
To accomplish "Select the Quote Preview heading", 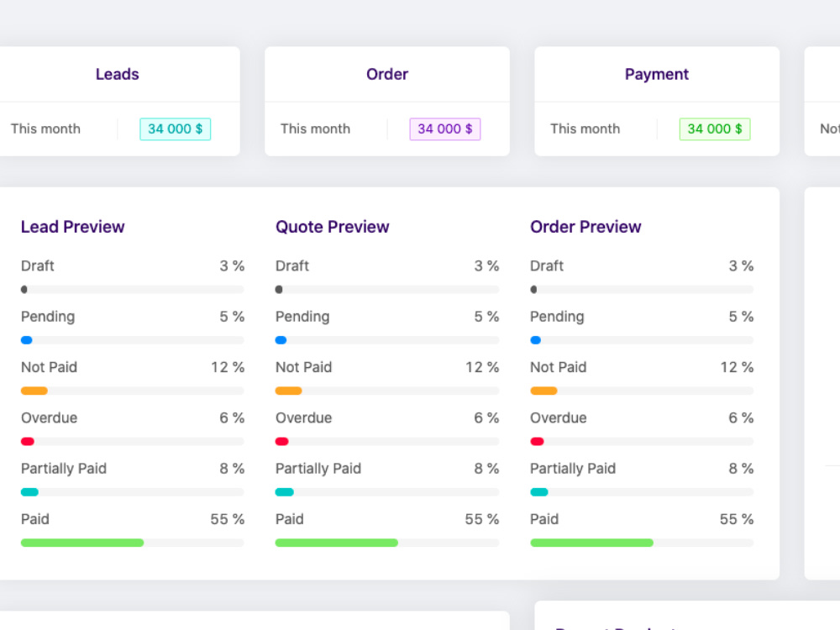I will pos(332,227).
